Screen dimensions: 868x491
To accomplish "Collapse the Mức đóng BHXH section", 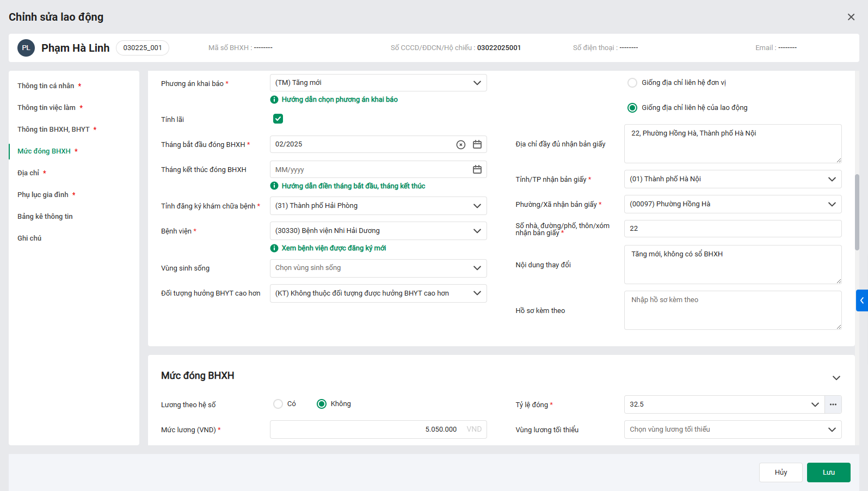I will point(836,378).
